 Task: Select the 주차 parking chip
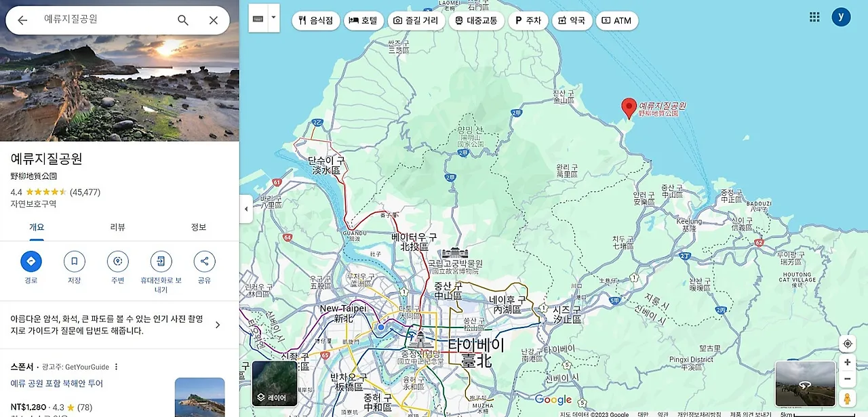point(528,20)
